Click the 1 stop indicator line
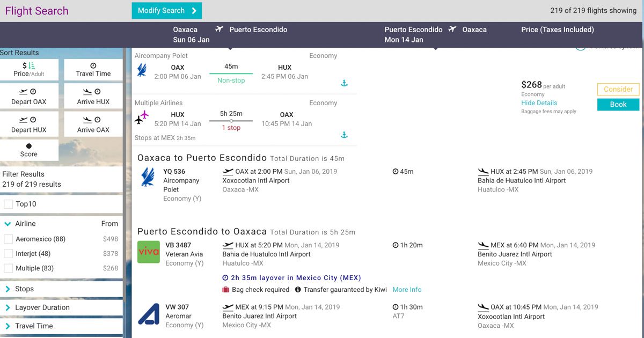 coord(231,121)
